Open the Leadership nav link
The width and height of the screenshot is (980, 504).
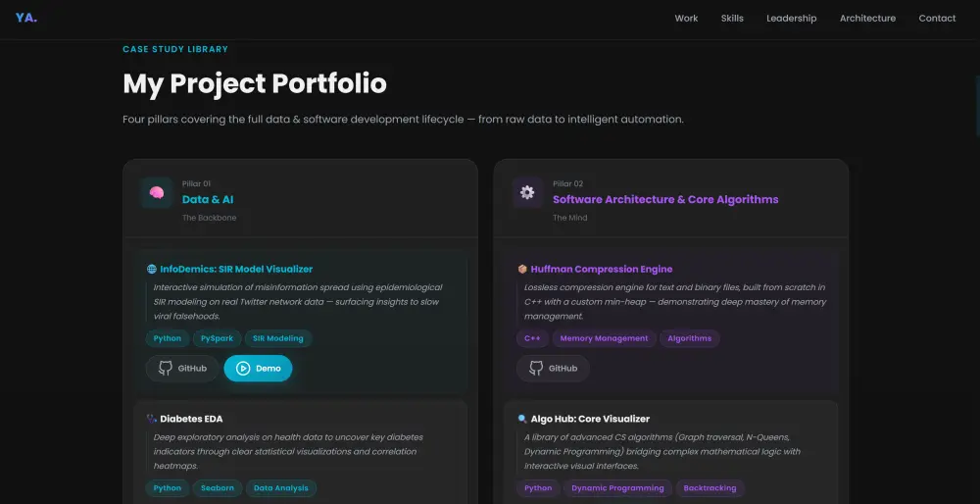click(x=791, y=19)
